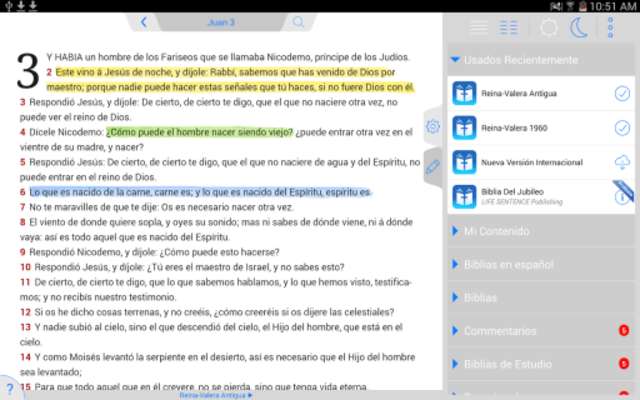Expand the Mi Contenido section

pos(496,231)
